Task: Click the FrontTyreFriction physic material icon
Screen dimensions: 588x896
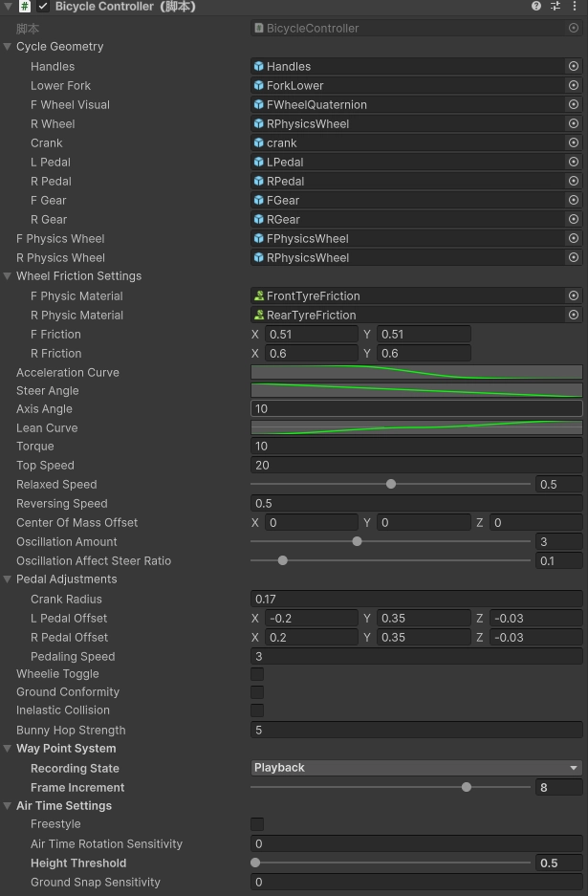Action: coord(259,295)
